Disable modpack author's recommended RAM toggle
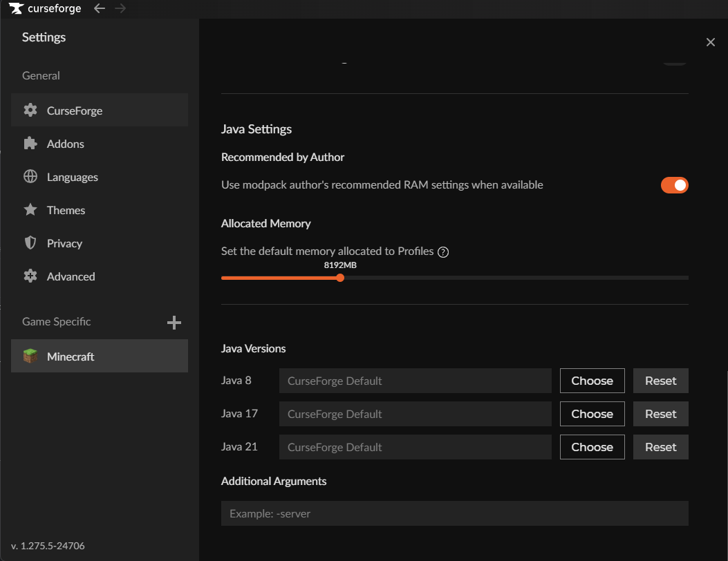The image size is (728, 561). tap(675, 185)
